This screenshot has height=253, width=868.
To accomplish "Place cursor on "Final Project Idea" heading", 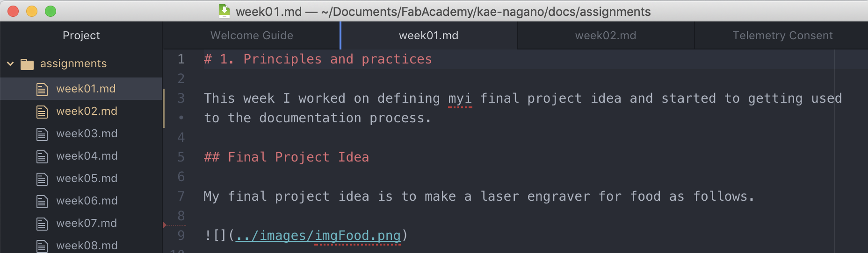I will pos(298,157).
